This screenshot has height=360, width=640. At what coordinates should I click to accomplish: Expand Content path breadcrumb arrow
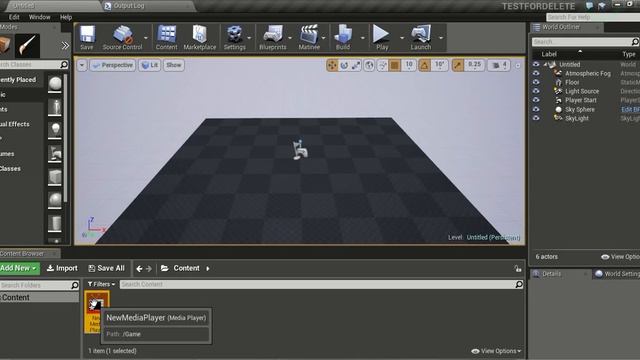pos(208,269)
